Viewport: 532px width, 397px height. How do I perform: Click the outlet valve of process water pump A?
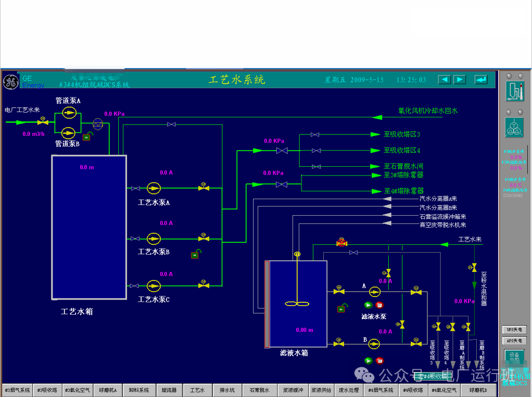click(x=204, y=187)
